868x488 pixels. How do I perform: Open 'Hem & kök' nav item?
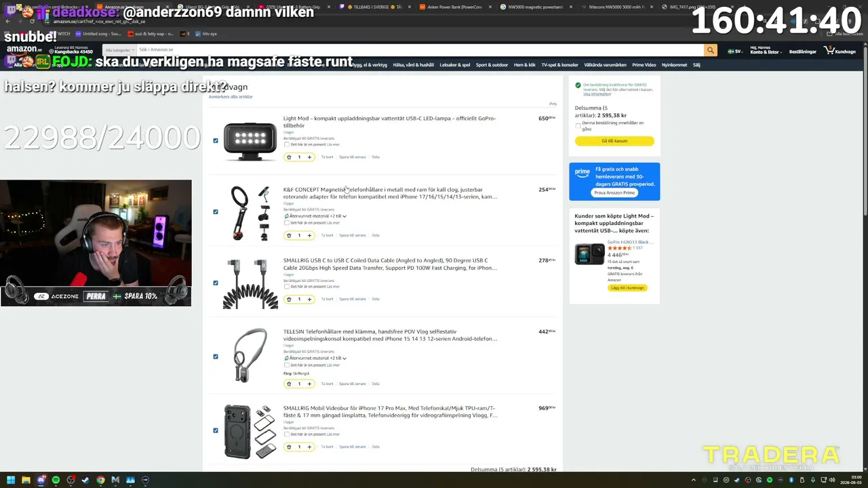tap(525, 65)
